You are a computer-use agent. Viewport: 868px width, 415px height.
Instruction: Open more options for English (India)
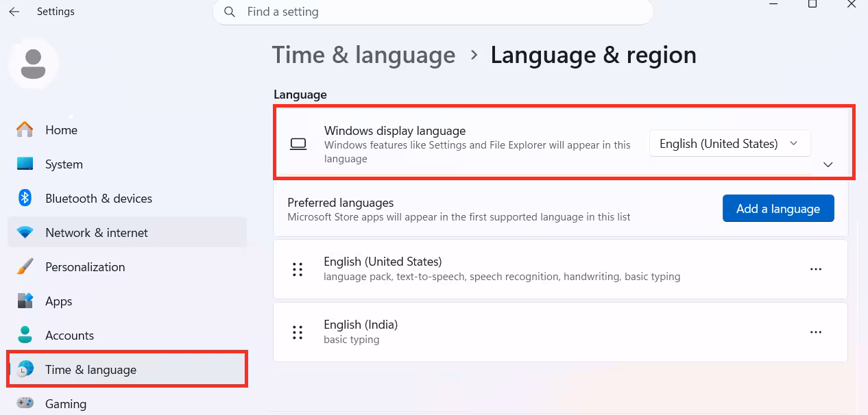coord(816,332)
